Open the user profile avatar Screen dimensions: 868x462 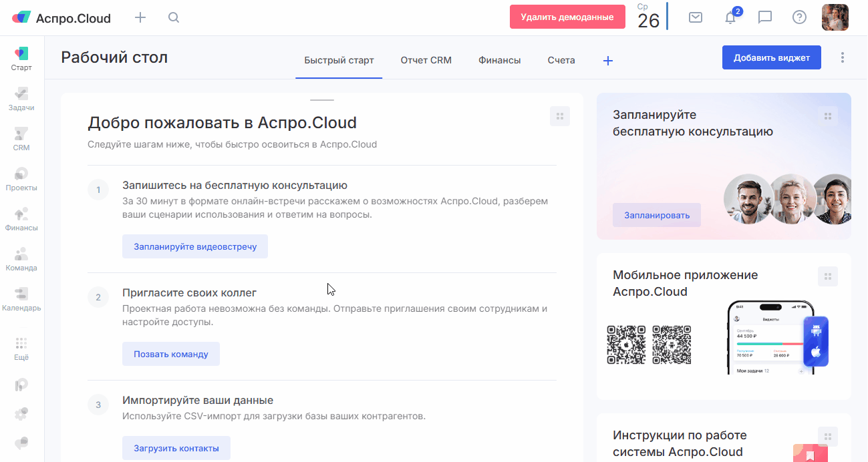click(835, 18)
